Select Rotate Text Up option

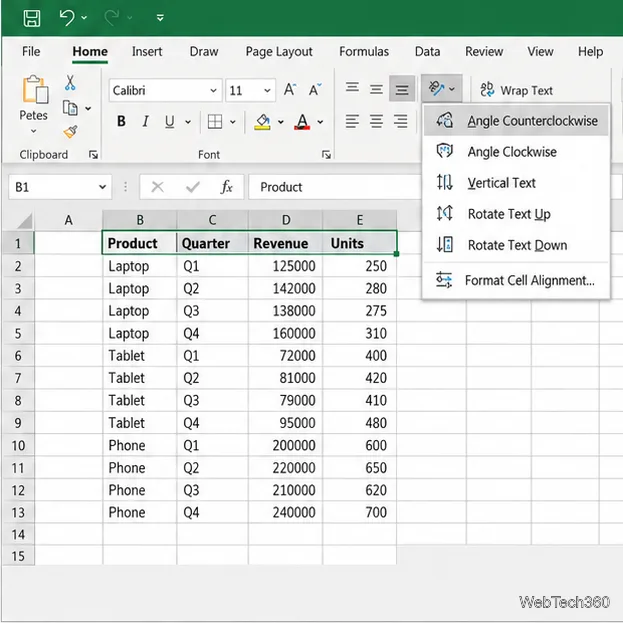tap(516, 214)
